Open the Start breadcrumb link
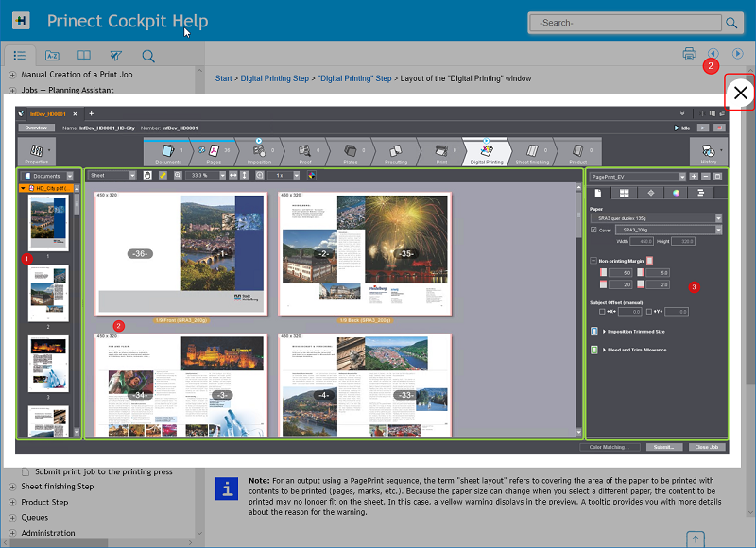This screenshot has height=548, width=756. coord(225,78)
